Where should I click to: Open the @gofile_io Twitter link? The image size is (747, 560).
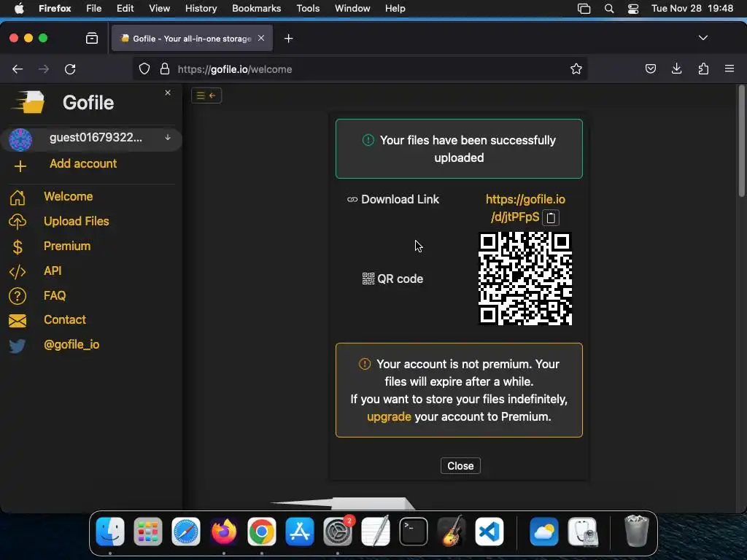pyautogui.click(x=71, y=345)
